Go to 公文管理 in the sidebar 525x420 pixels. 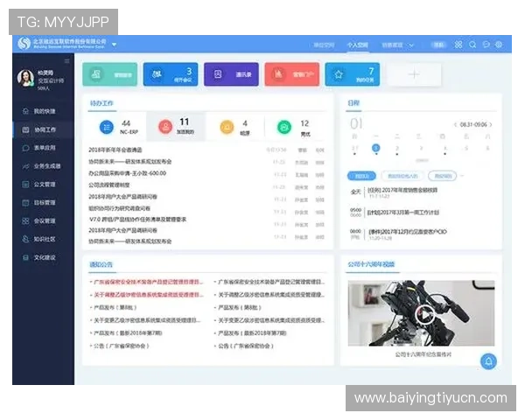(x=38, y=185)
